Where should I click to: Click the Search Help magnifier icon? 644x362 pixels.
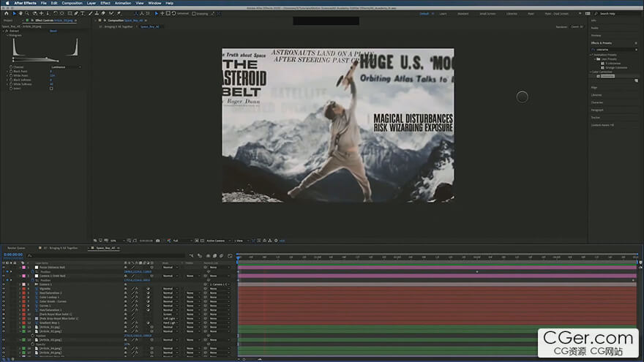[596, 14]
